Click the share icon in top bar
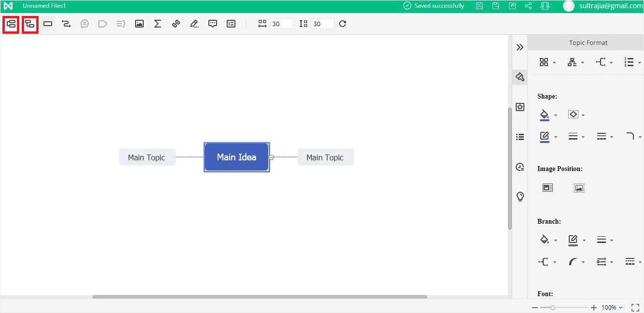The height and width of the screenshot is (313, 644). pos(528,6)
